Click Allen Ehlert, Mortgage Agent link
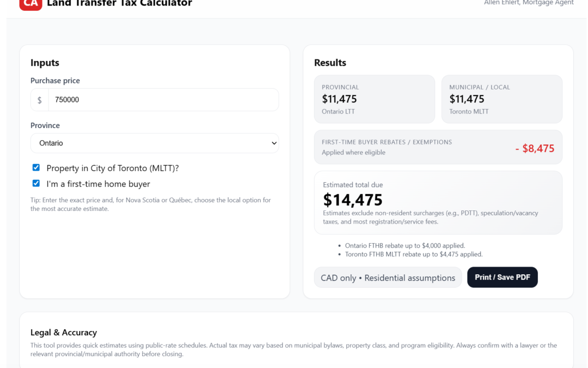Screen dimensions: 588x368 (529, 2)
